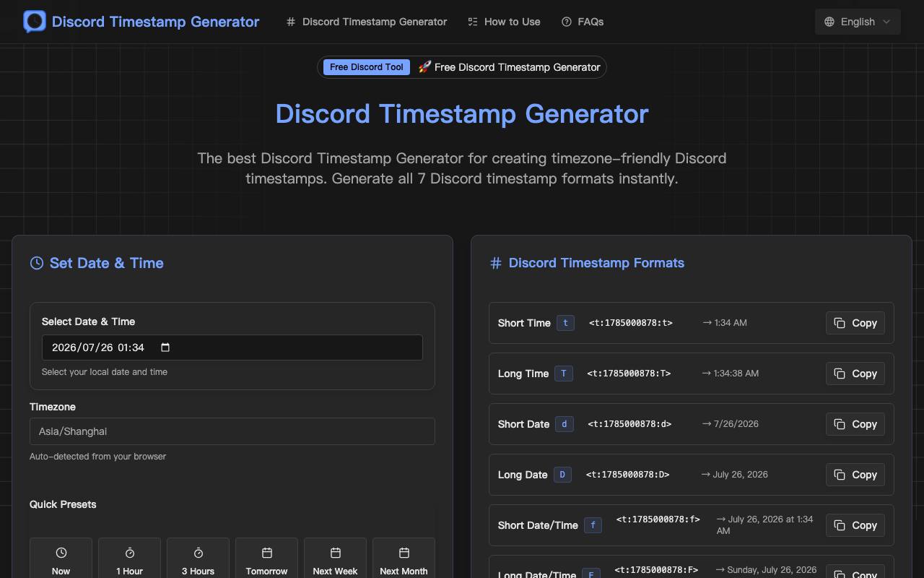Open the English language dropdown
Viewport: 924px width, 578px height.
pyautogui.click(x=858, y=22)
